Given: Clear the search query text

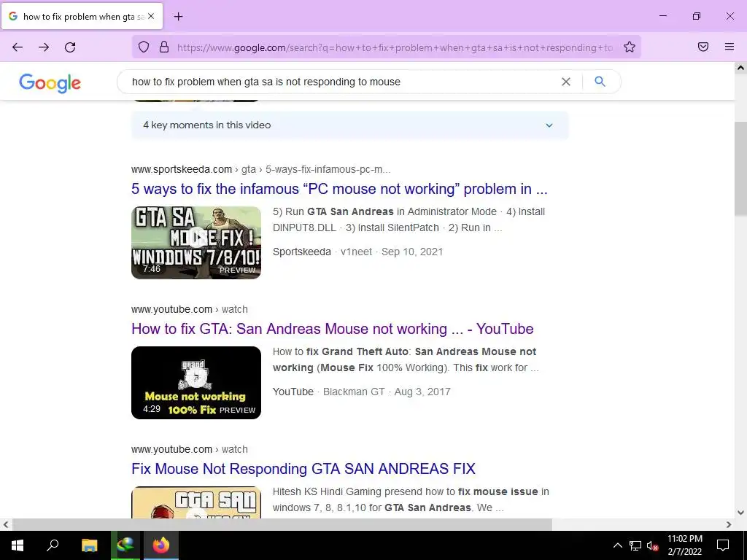Looking at the screenshot, I should tap(566, 82).
